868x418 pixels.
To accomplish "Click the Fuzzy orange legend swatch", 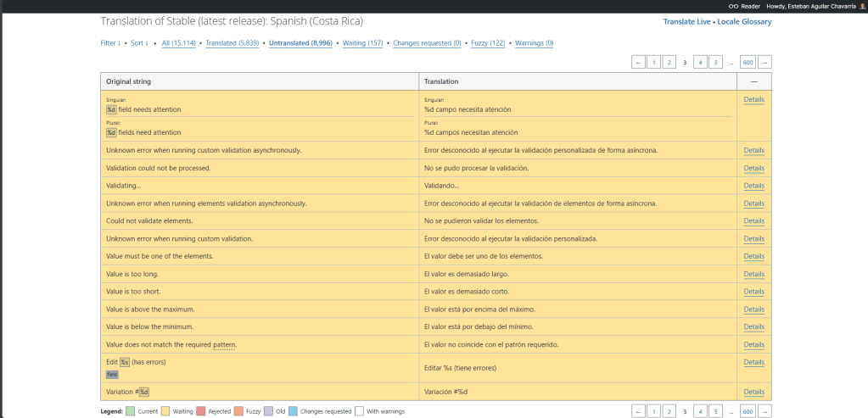I will pyautogui.click(x=239, y=411).
